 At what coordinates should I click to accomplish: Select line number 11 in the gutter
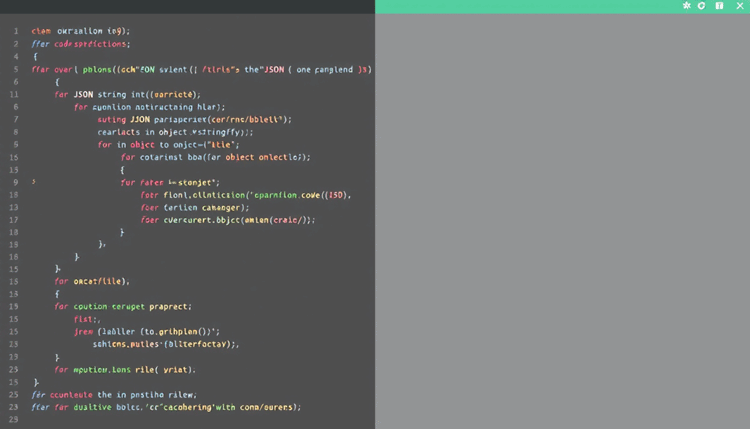coord(16,94)
